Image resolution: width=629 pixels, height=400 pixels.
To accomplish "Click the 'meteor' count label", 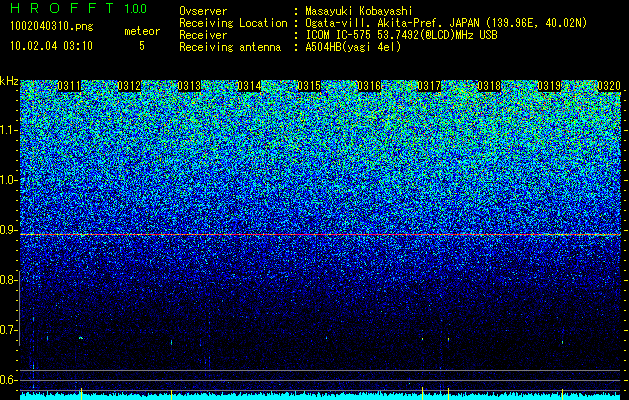I will 142,31.
